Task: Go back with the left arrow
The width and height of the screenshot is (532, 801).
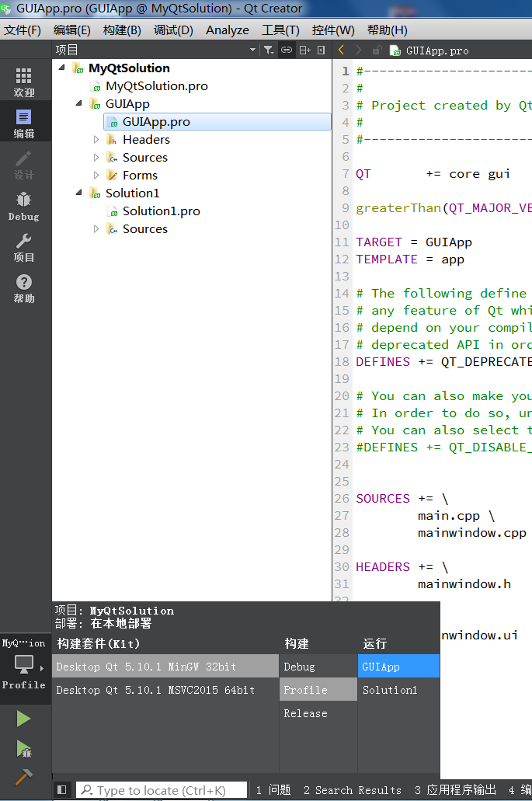Action: coord(341,50)
